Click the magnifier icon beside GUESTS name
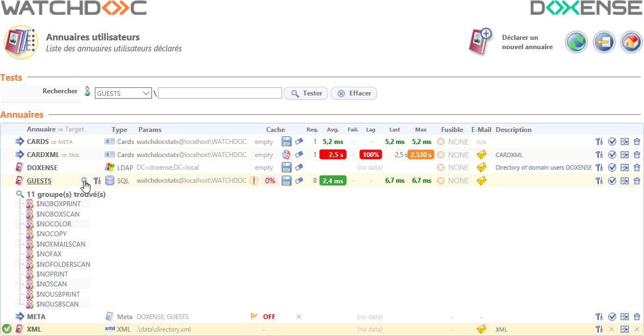The width and height of the screenshot is (644, 336). (x=84, y=181)
